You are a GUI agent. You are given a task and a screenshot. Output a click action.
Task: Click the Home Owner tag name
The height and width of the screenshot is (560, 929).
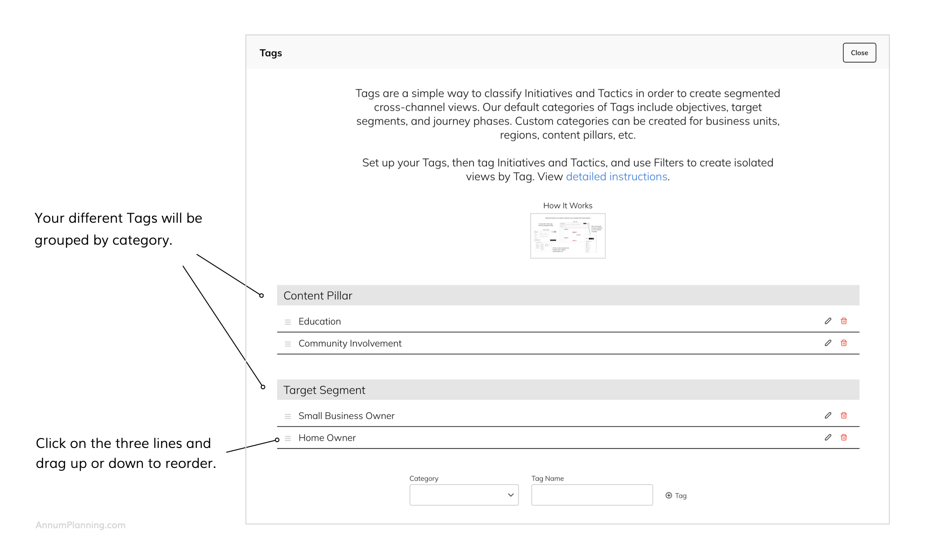[327, 438]
